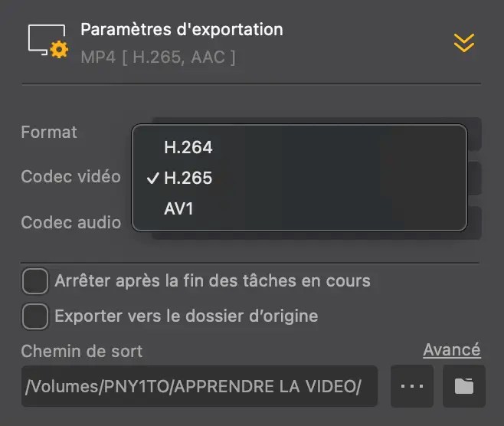Open the Codec audio dropdown field

pos(474,222)
